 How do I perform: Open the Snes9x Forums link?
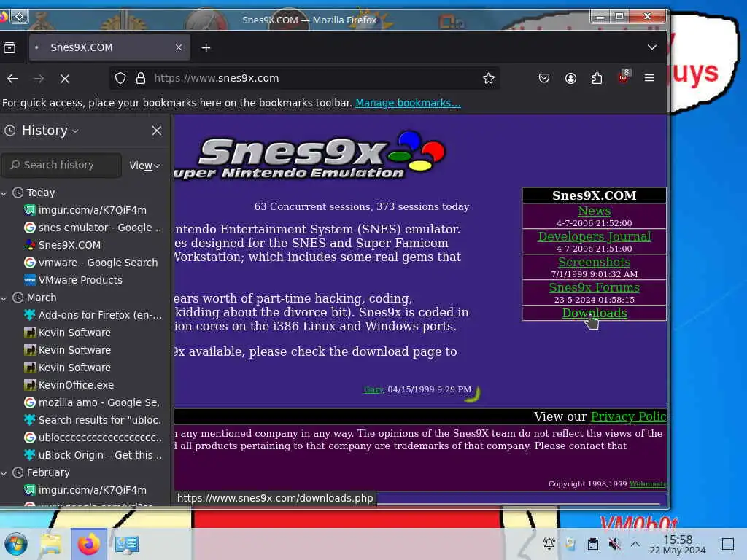coord(594,287)
